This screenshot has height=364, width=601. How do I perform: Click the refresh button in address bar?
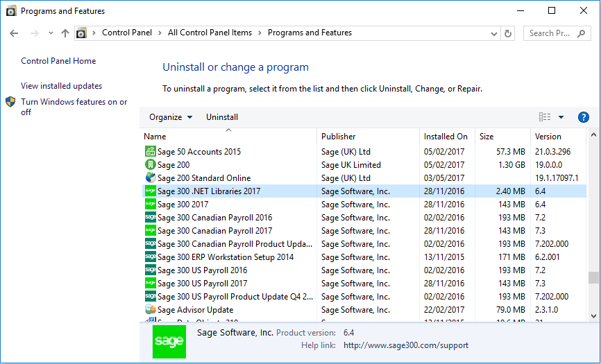(x=508, y=33)
